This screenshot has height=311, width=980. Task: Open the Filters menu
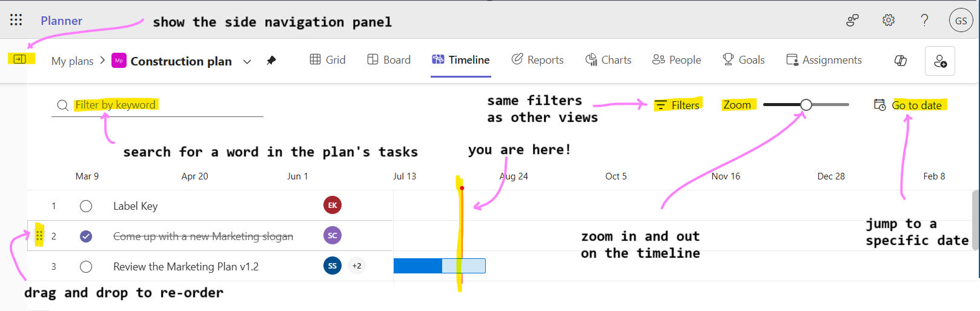pyautogui.click(x=678, y=105)
